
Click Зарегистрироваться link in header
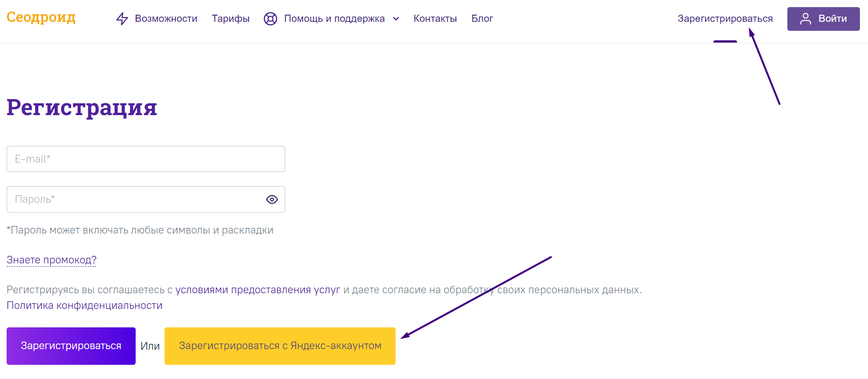click(x=725, y=18)
